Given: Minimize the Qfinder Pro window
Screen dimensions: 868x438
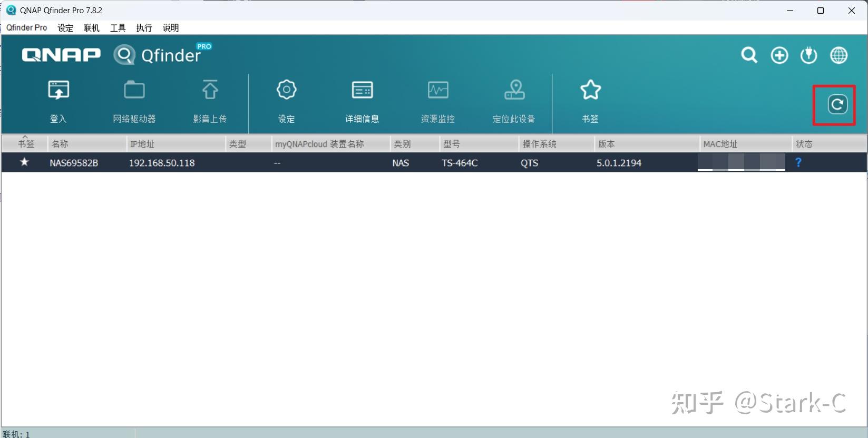Looking at the screenshot, I should coord(789,11).
